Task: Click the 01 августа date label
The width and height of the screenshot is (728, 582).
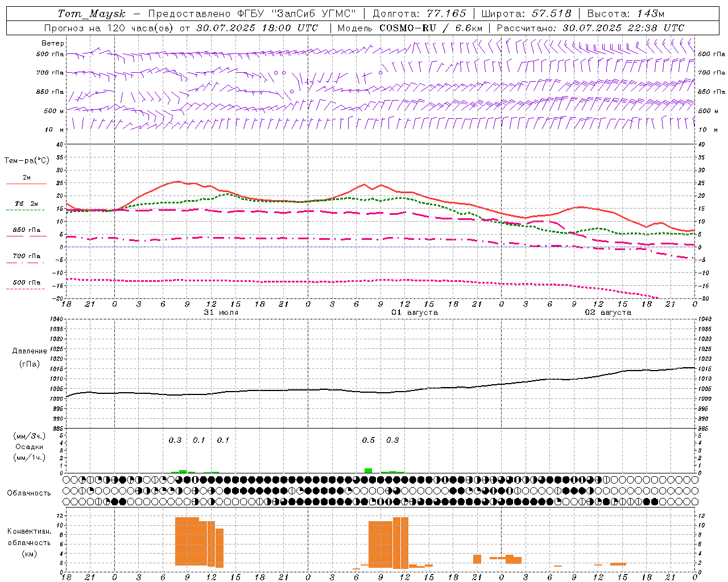Action: (415, 313)
